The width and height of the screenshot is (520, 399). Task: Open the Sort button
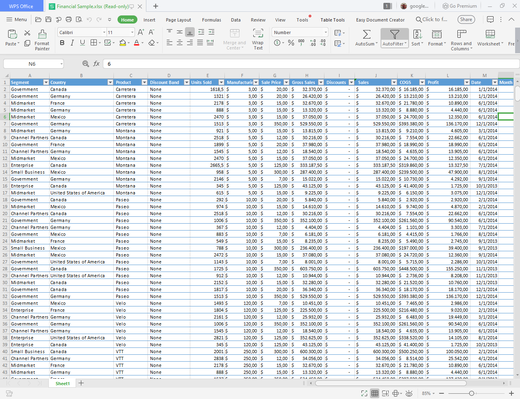pos(417,38)
